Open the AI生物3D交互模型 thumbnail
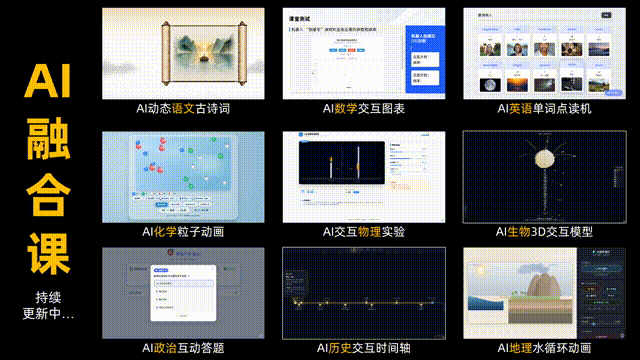The width and height of the screenshot is (640, 360). tap(544, 177)
